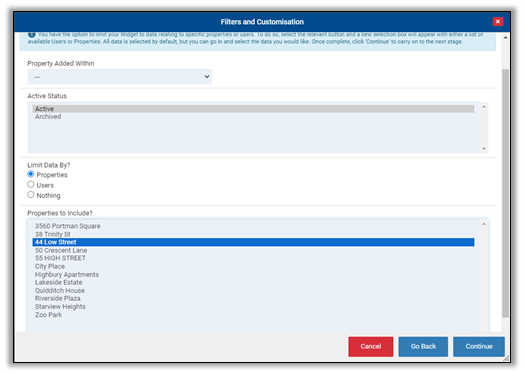The height and width of the screenshot is (374, 524).
Task: Select Highbury Apartments property
Action: (253, 274)
